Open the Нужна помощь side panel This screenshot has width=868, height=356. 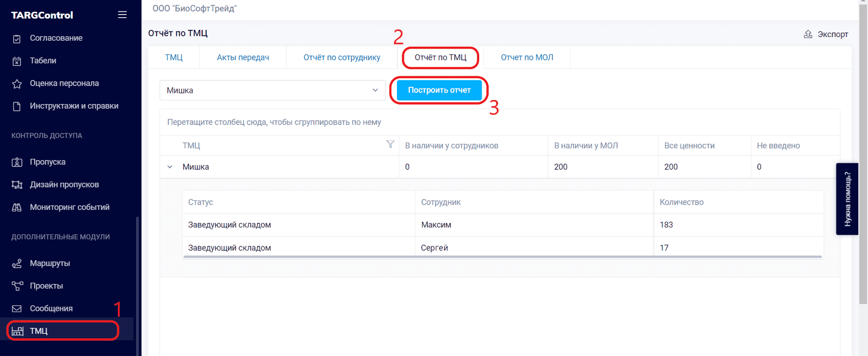click(847, 199)
